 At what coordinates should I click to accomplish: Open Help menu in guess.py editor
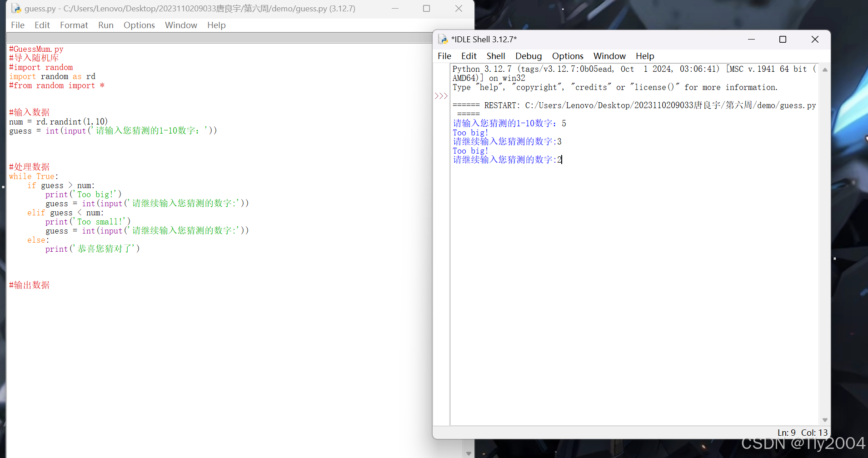pyautogui.click(x=216, y=25)
